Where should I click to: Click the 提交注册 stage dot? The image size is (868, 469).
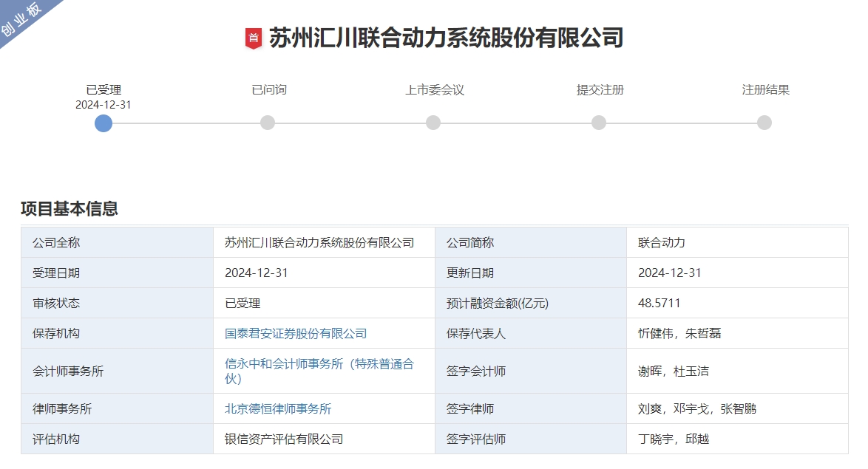598,123
